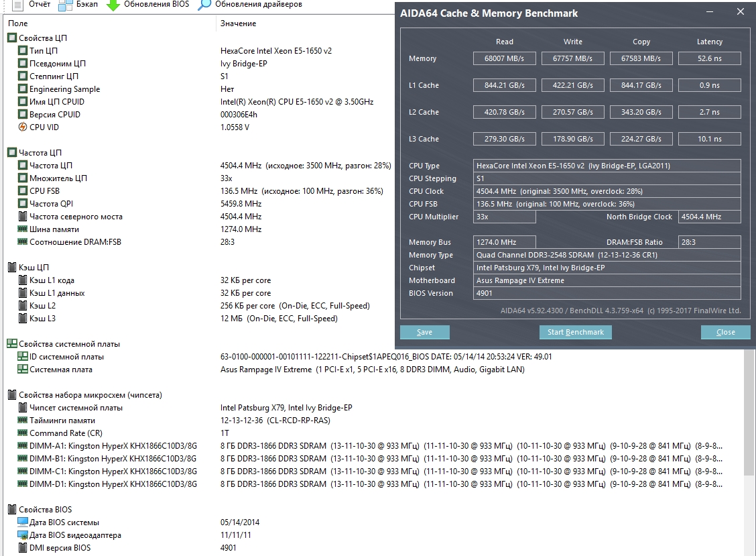The height and width of the screenshot is (556, 756).
Task: Click L1 Cache Read value 844.21 GB/s
Action: (504, 85)
